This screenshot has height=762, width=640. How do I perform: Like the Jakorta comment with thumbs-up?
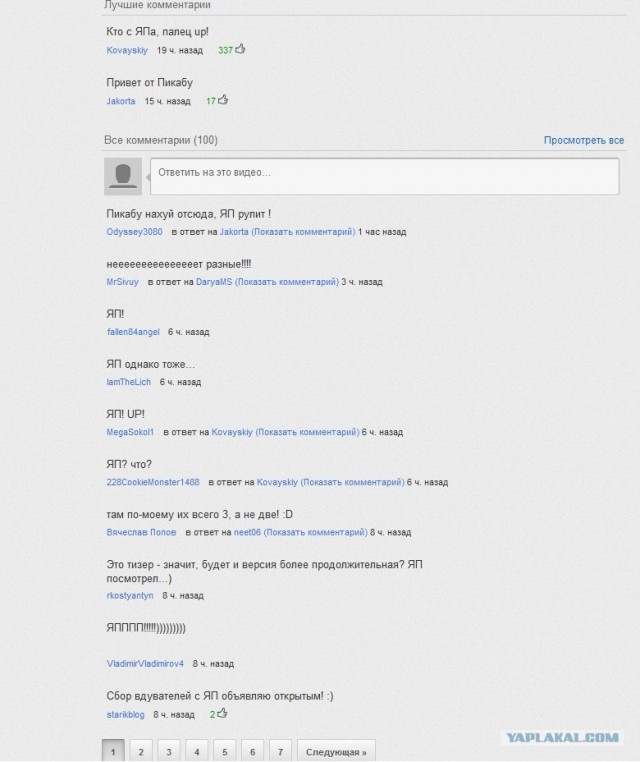pos(223,100)
